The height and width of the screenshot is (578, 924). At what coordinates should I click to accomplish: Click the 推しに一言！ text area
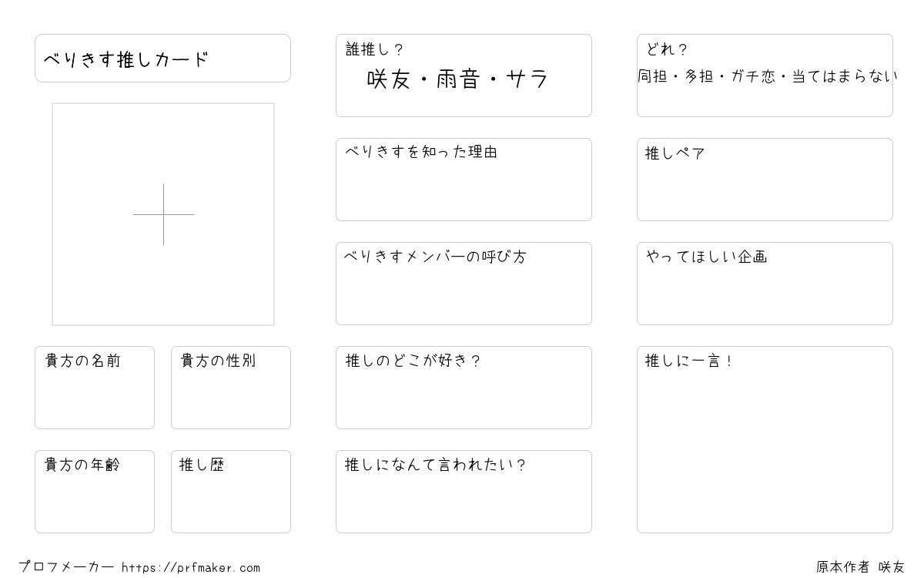[x=765, y=439]
